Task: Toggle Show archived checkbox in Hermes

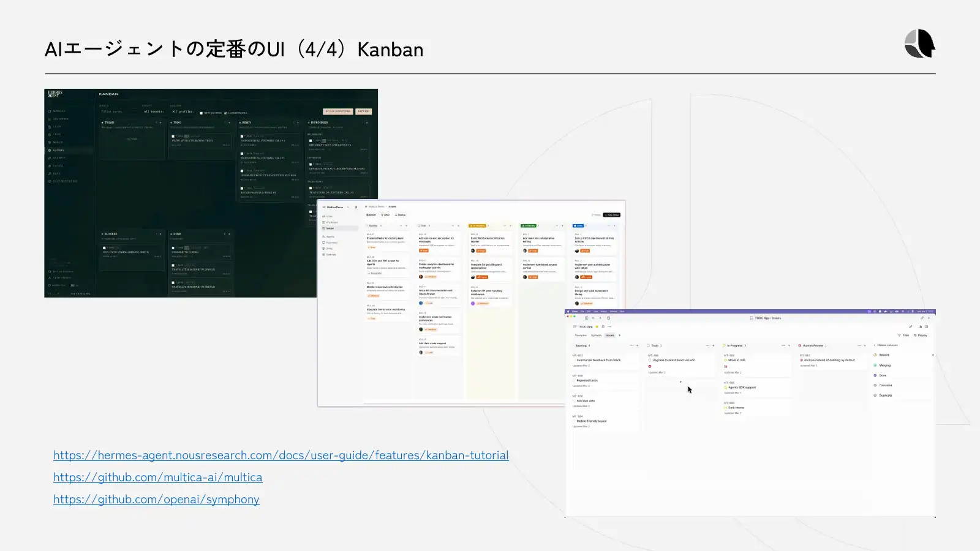Action: tap(201, 113)
